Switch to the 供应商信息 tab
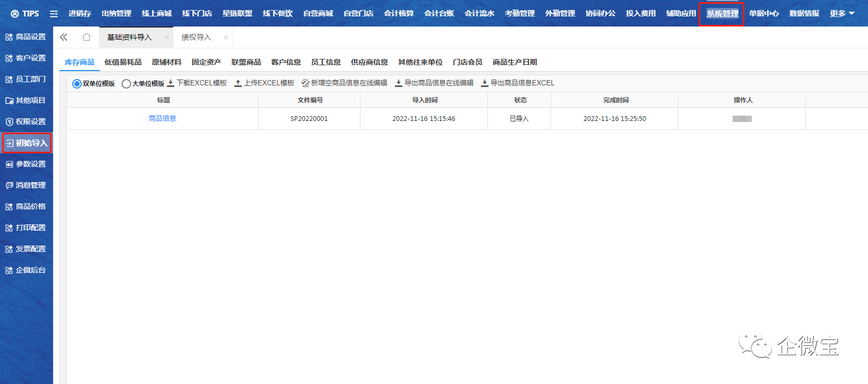This screenshot has width=868, height=384. [369, 63]
